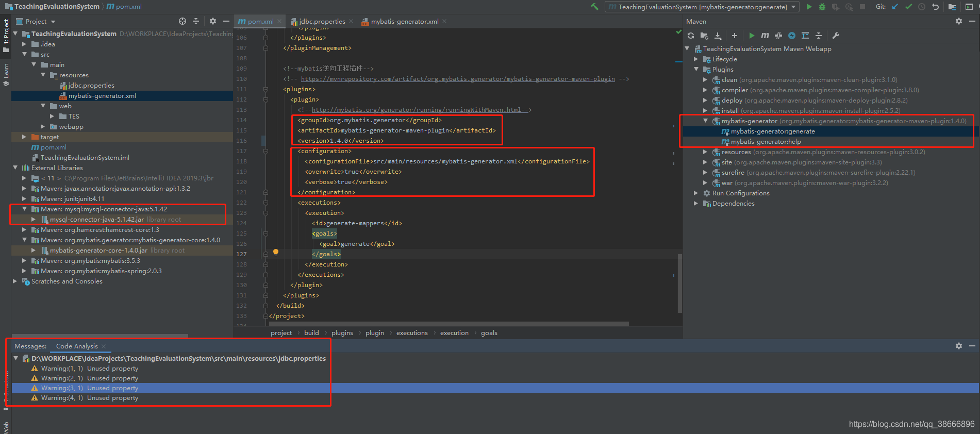Image resolution: width=980 pixels, height=434 pixels.
Task: Open Maven panel gear options
Action: tap(959, 21)
